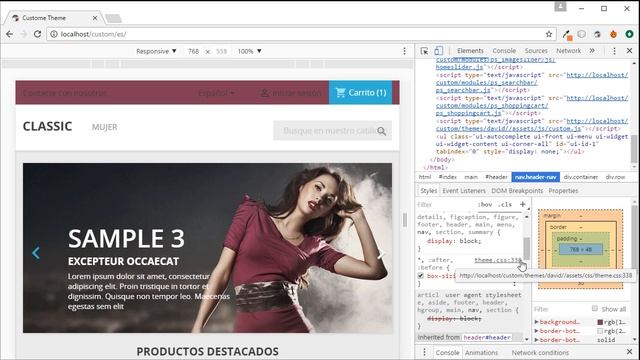Open the 100% zoom dropdown
This screenshot has height=360, width=640.
coord(249,51)
